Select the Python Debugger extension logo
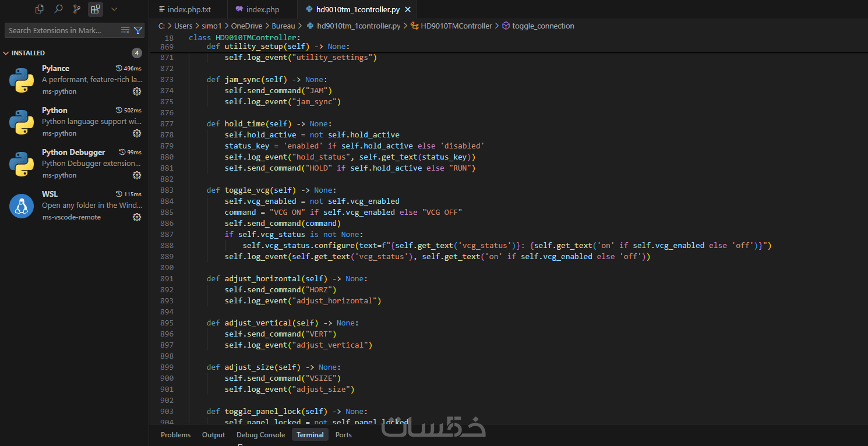This screenshot has height=446, width=868. point(22,164)
